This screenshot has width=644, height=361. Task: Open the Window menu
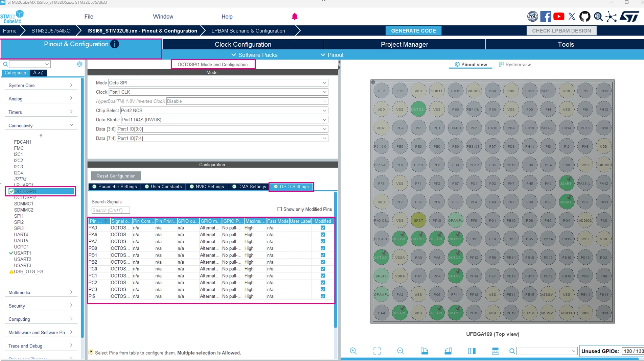coord(163,17)
